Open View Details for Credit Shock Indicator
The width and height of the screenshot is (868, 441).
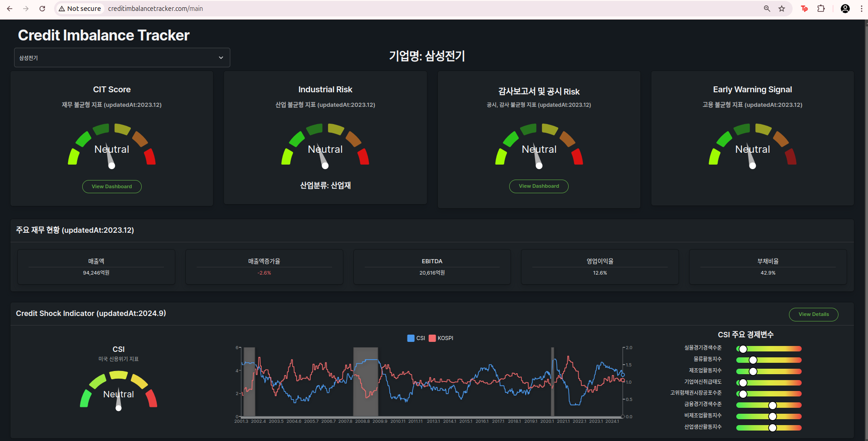coord(813,314)
